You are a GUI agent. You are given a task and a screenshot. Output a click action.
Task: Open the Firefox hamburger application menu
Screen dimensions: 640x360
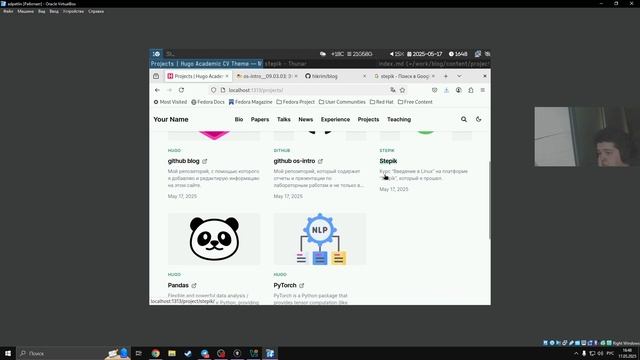pyautogui.click(x=482, y=90)
